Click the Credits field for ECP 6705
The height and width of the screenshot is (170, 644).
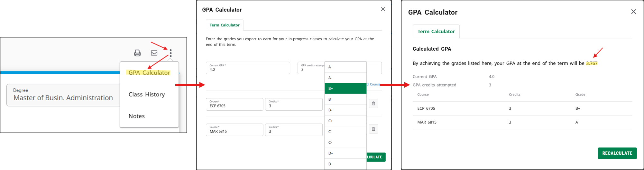(x=293, y=105)
